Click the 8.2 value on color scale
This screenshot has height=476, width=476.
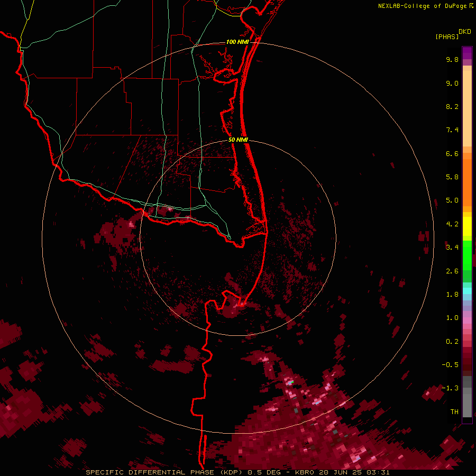coord(452,106)
